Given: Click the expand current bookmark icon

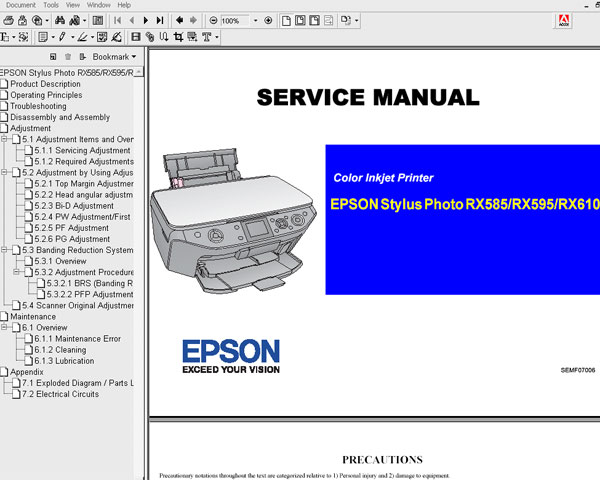Looking at the screenshot, I should [82, 57].
